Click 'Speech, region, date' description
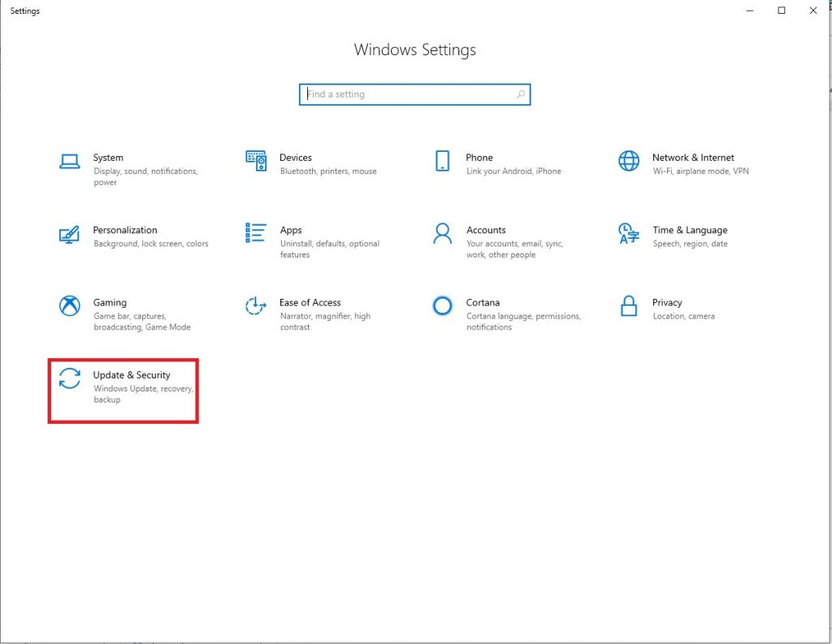Screen dimensions: 832x644 [690, 244]
